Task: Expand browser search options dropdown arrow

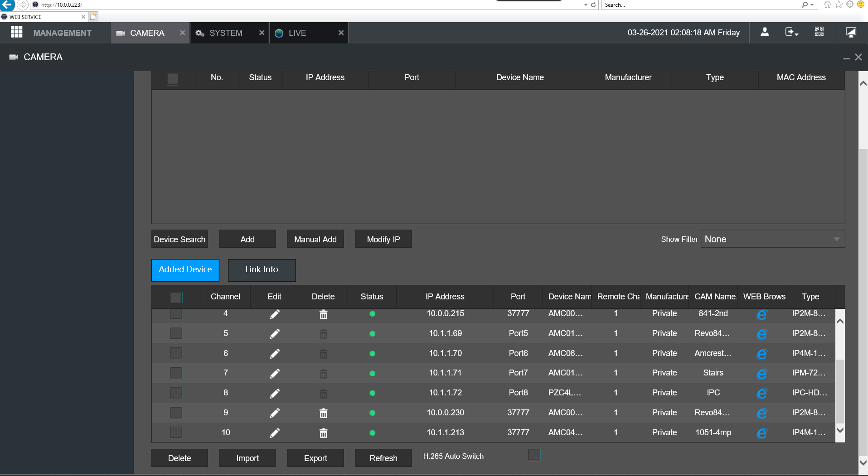Action: pos(811,5)
